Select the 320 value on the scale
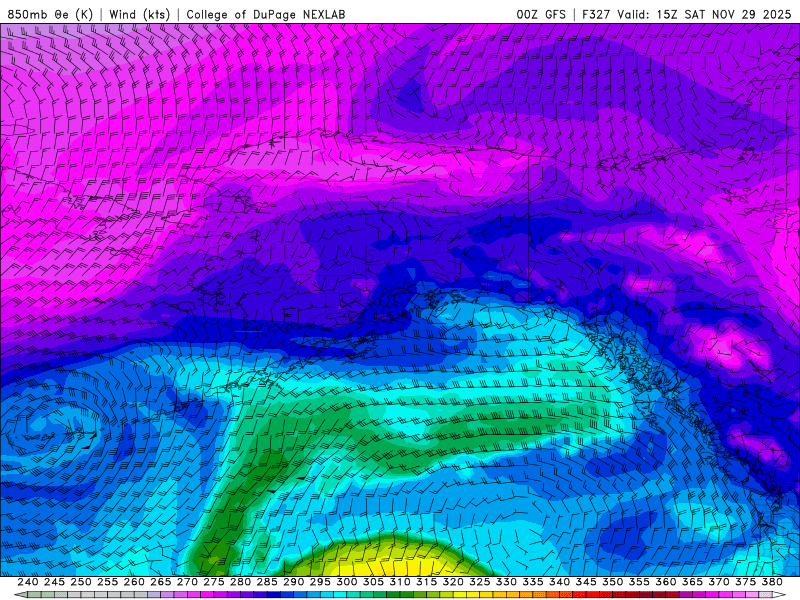Screen dimensions: 800x600 pos(453,582)
